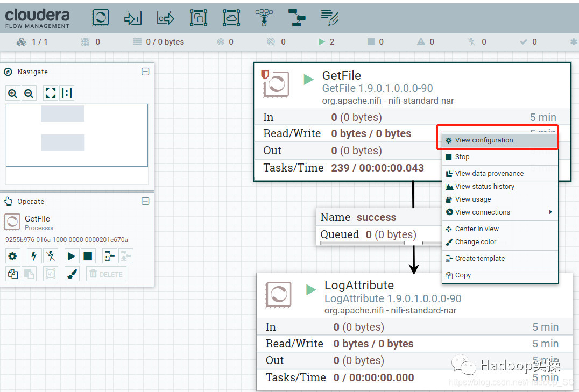Select the Input Port toolbar icon
The height and width of the screenshot is (392, 579).
click(x=132, y=18)
